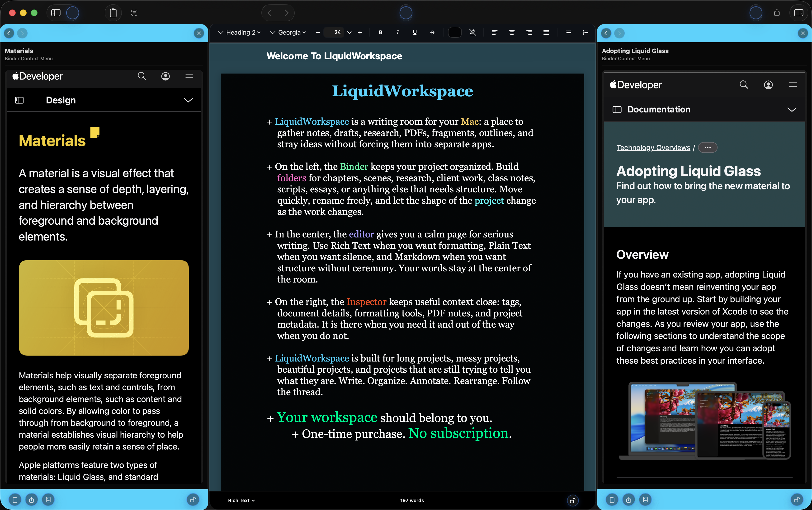
Task: Click the clipboard button in the right pane footer
Action: [612, 500]
